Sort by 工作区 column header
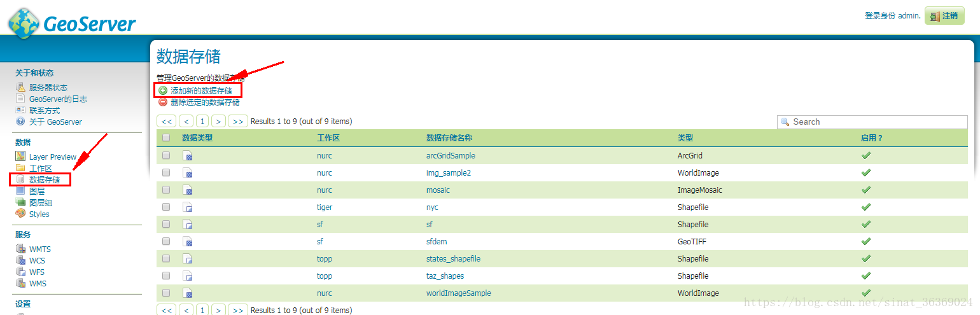 click(328, 138)
